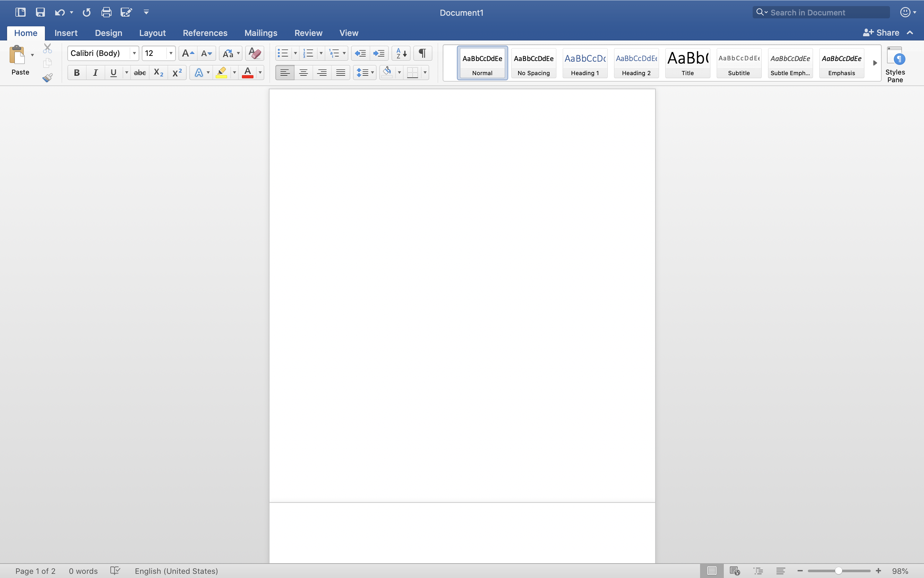Apply the Title style
The image size is (924, 578).
tap(688, 63)
